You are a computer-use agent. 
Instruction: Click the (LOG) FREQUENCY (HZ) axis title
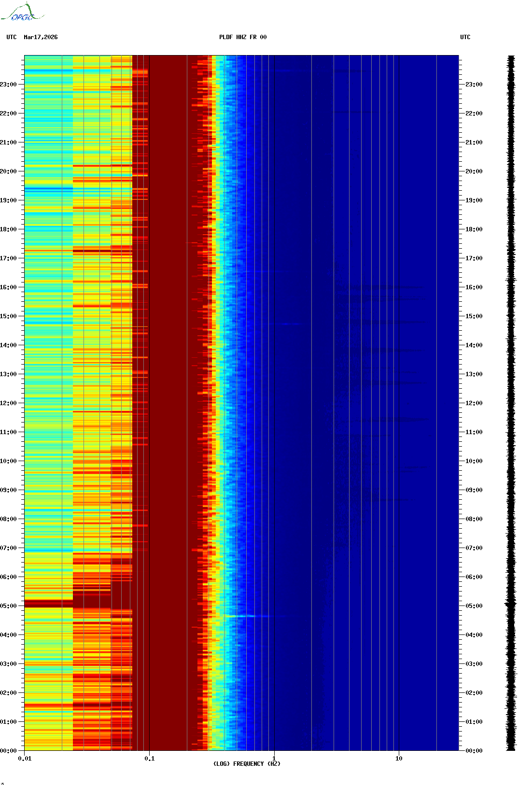[x=247, y=764]
